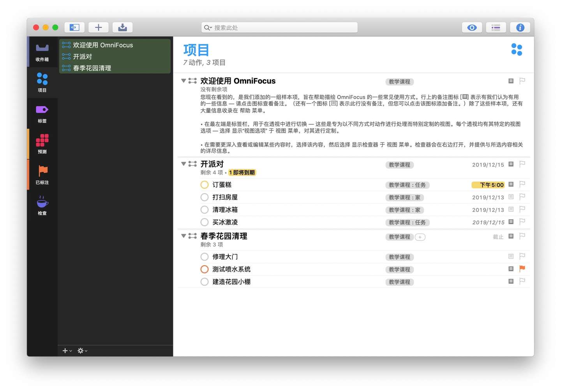Flag the 买冰激凌 action
Image resolution: width=561 pixels, height=392 pixels.
tap(522, 222)
